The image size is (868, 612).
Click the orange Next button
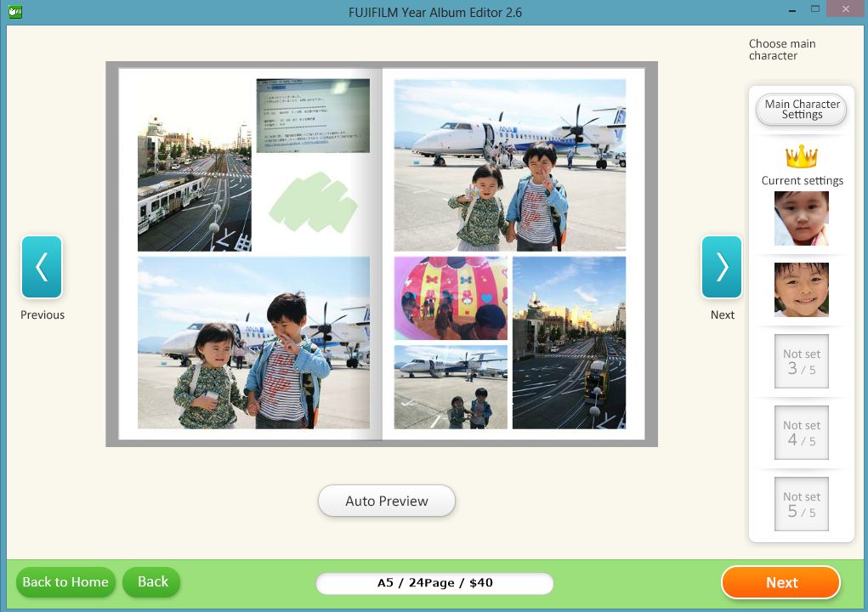coord(781,582)
